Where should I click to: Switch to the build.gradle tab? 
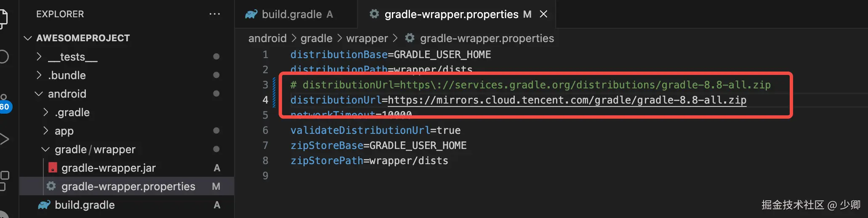(291, 14)
